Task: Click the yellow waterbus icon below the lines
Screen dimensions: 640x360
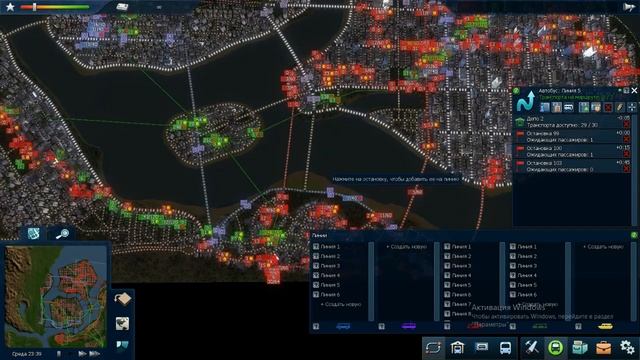Action: tap(605, 326)
